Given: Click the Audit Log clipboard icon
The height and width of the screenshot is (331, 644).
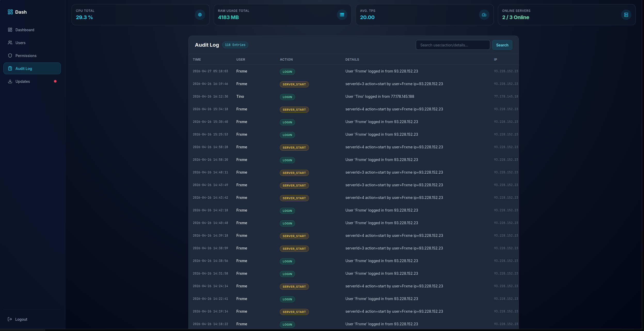Looking at the screenshot, I should click(x=10, y=69).
